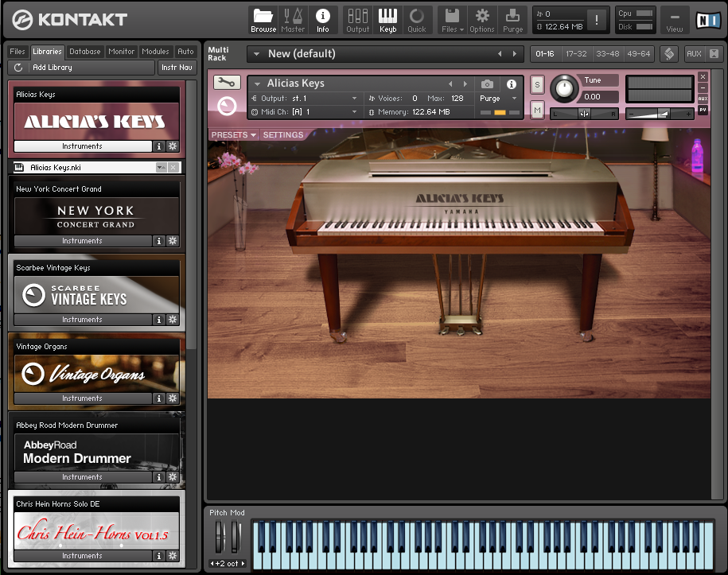Open the Master editor
The width and height of the screenshot is (728, 575).
click(x=293, y=21)
